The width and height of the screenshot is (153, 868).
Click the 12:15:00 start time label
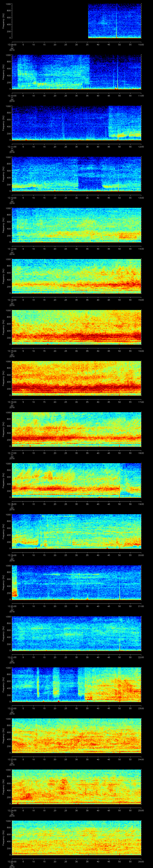coord(12,351)
